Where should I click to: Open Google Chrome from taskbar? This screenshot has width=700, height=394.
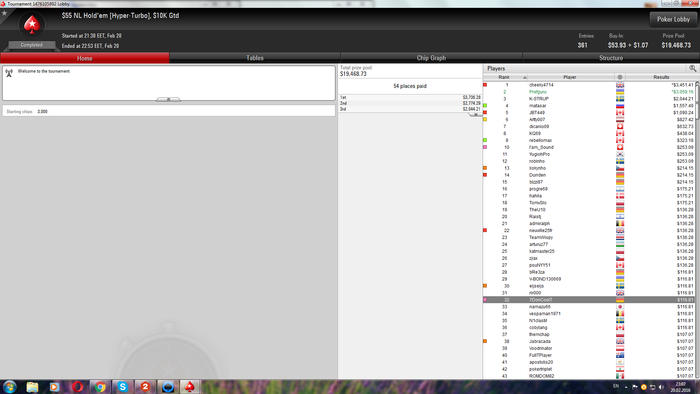point(100,387)
